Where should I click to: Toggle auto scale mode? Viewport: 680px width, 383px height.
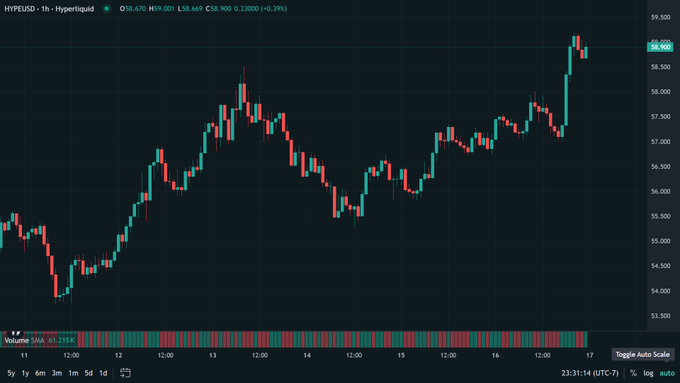point(667,373)
